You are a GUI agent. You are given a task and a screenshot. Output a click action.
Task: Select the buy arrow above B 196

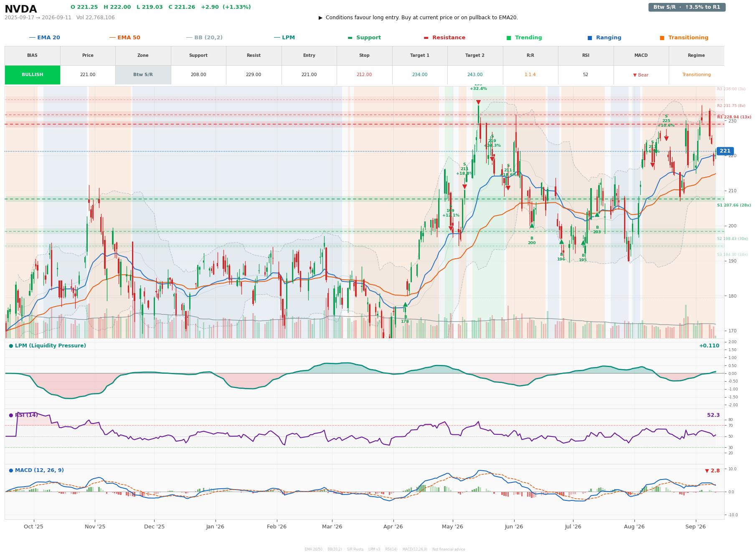point(561,242)
